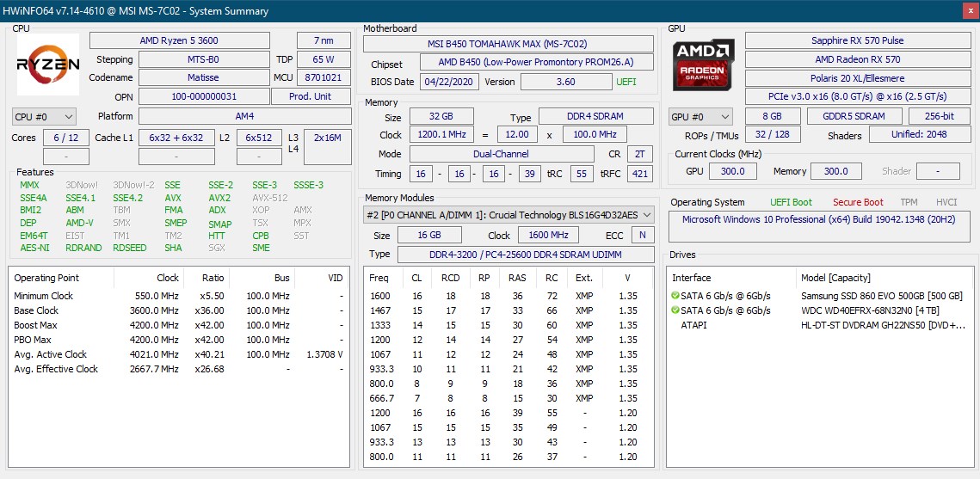Select the WDC WD40EFRX drive row

tap(820, 310)
